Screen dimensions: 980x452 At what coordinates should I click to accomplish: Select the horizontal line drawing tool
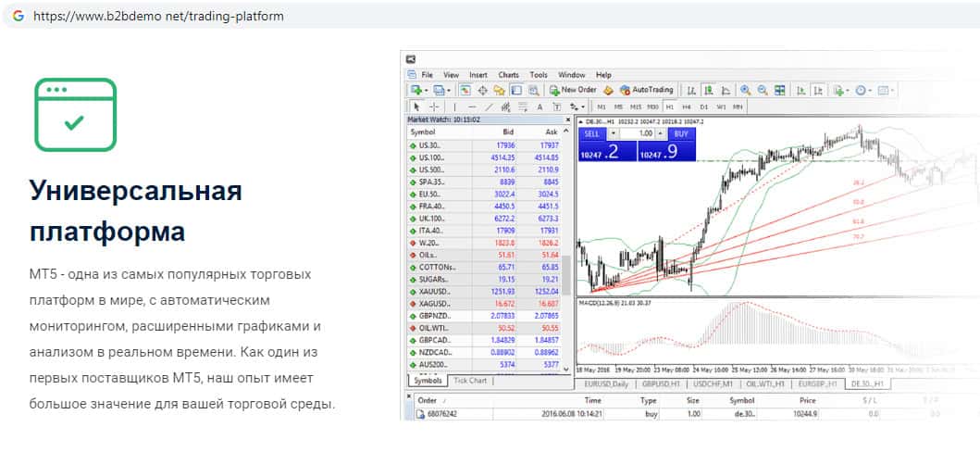(x=472, y=107)
